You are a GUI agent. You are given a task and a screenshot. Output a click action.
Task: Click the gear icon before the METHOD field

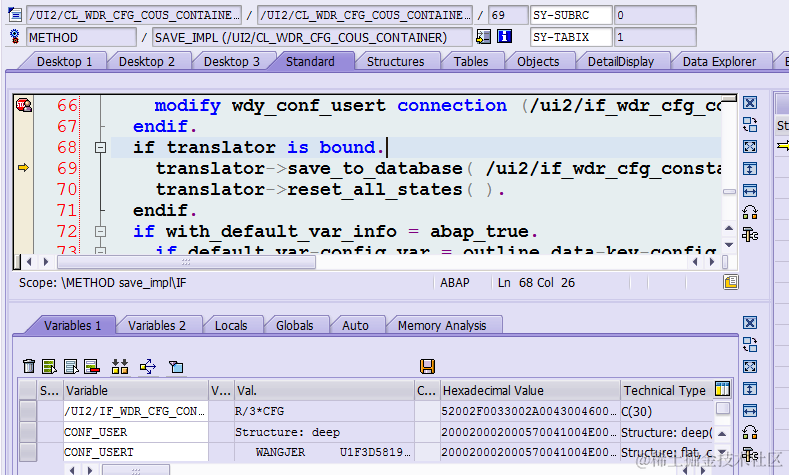(15, 37)
